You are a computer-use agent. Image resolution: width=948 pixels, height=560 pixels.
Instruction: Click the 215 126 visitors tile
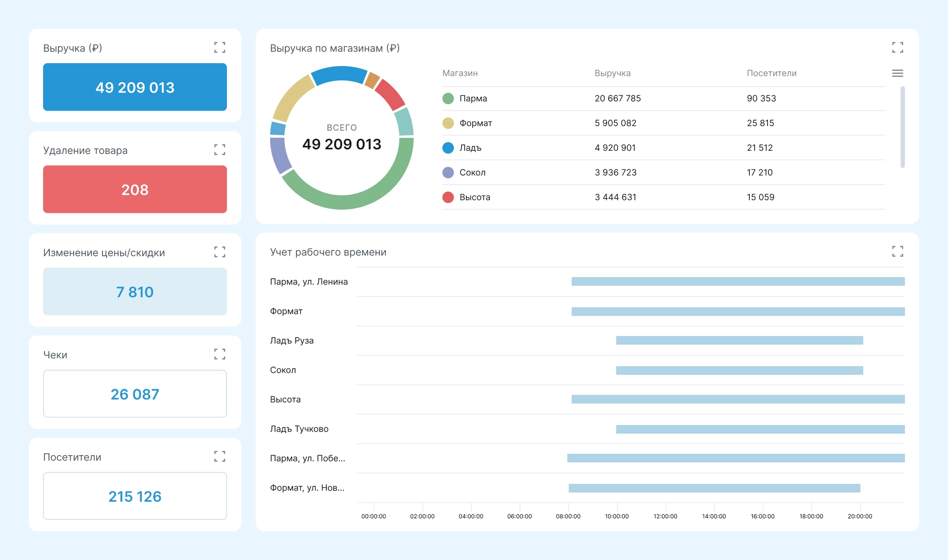pos(135,496)
